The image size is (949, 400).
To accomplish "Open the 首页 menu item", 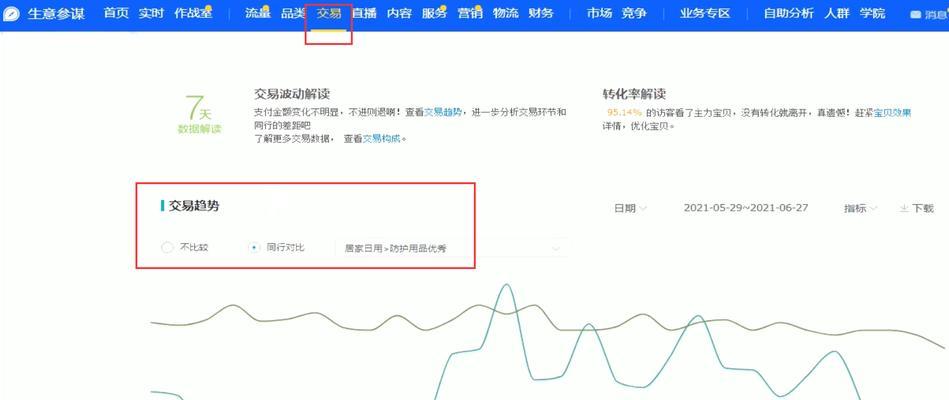I will (x=116, y=13).
